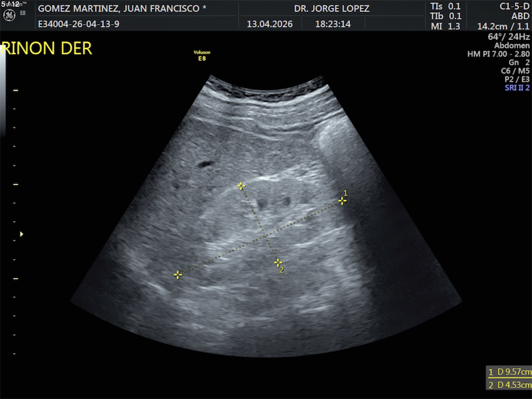Screen dimensions: 532x399
Task: Click caliper 2 bottom endpoint marker
Action: (x=278, y=262)
